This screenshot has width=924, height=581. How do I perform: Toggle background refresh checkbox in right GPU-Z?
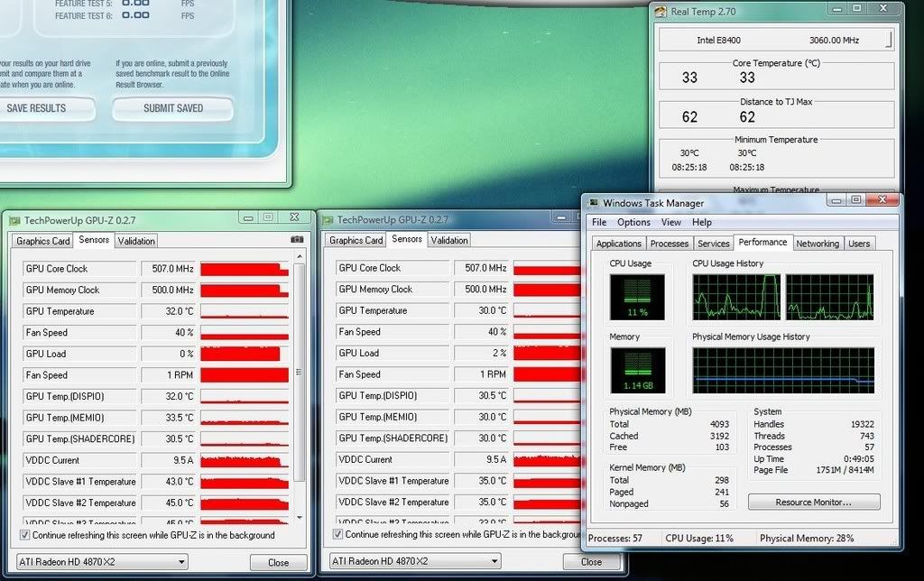tap(337, 534)
